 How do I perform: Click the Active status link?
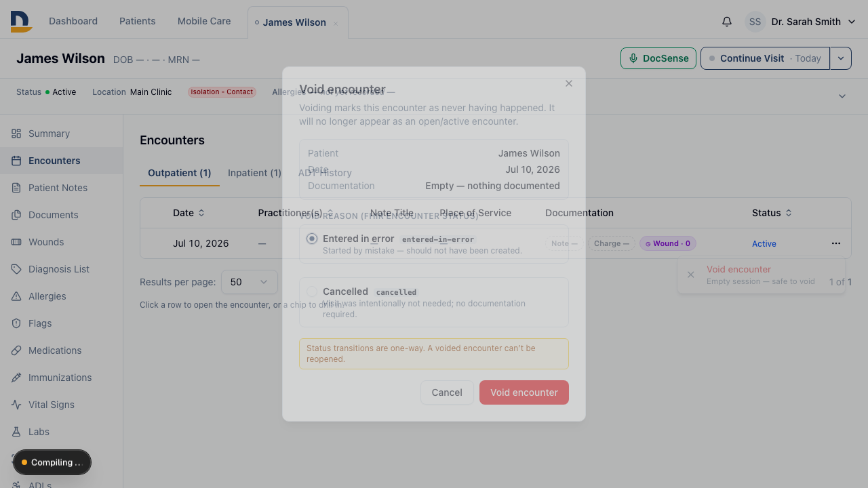(x=764, y=244)
